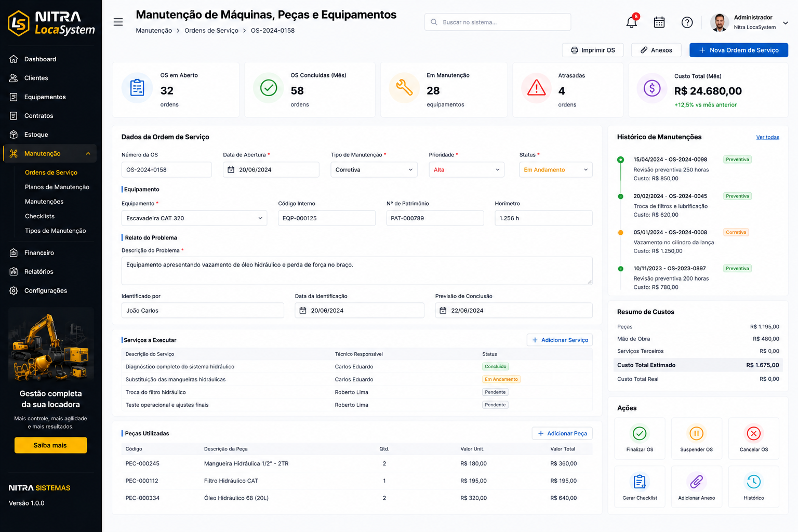The image size is (798, 532).
Task: Click the search magnifier icon
Action: click(x=434, y=22)
